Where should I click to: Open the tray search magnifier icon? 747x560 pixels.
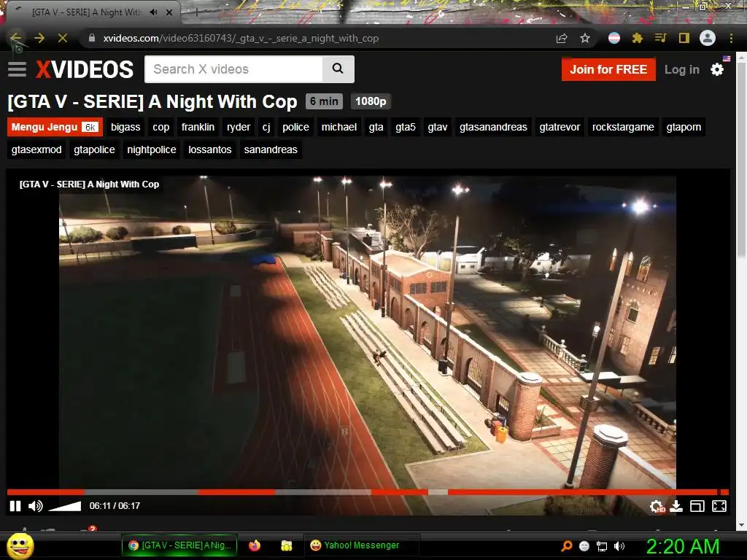tap(566, 545)
